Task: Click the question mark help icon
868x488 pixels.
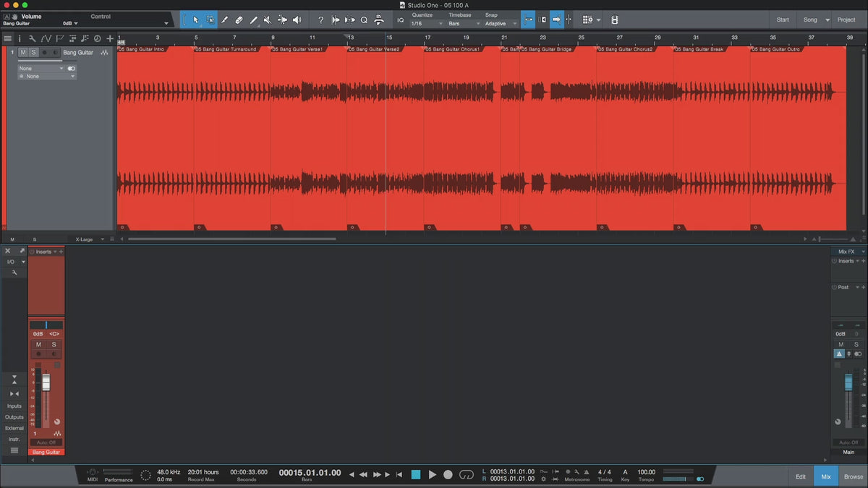Action: [320, 20]
